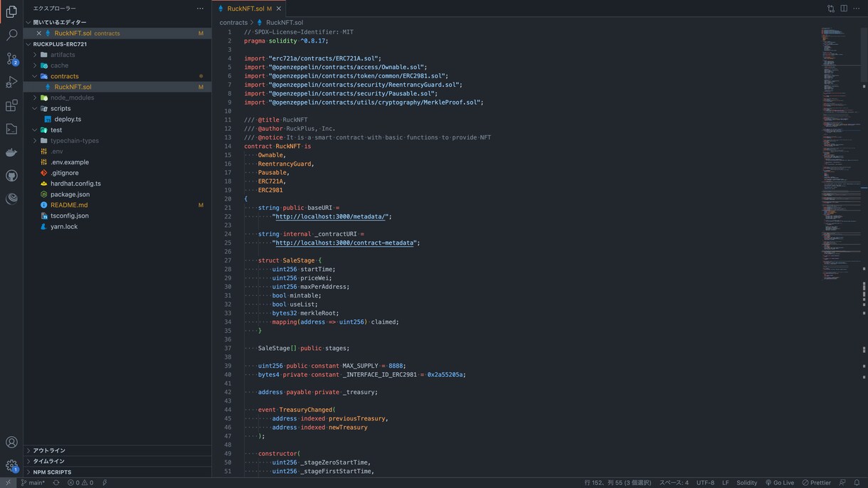The width and height of the screenshot is (868, 488).
Task: Open editor More Actions ellipsis menu
Action: click(x=857, y=9)
